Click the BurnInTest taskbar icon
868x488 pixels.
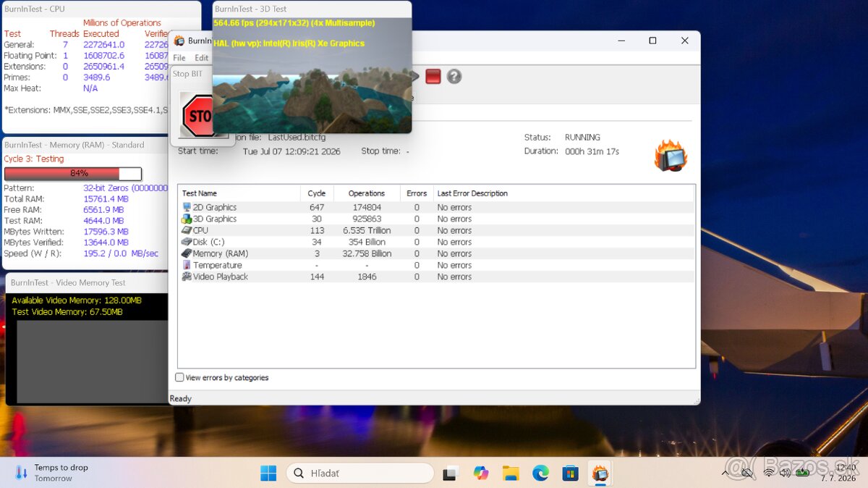600,474
